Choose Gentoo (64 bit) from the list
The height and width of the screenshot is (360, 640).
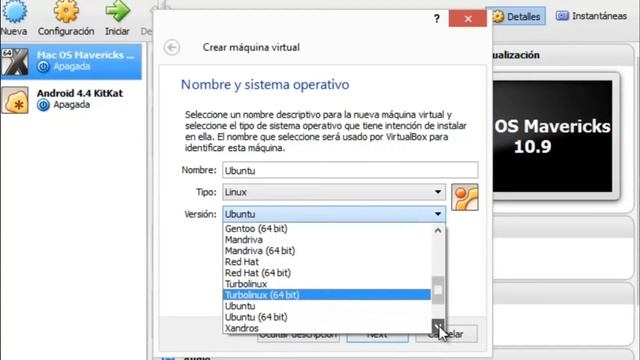click(327, 229)
